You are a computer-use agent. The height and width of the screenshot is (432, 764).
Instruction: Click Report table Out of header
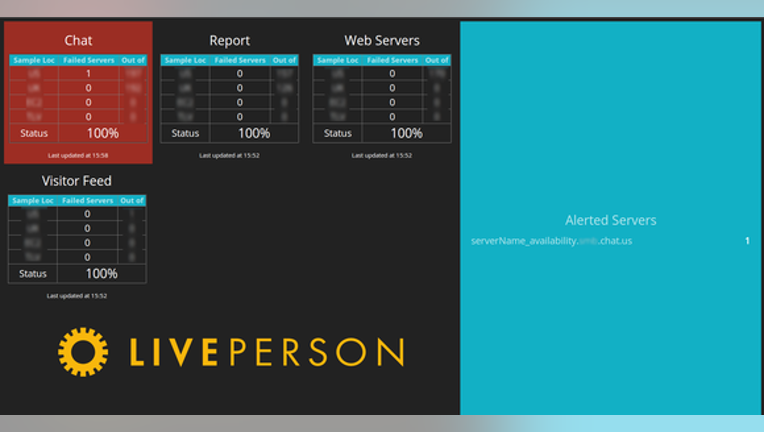[285, 60]
